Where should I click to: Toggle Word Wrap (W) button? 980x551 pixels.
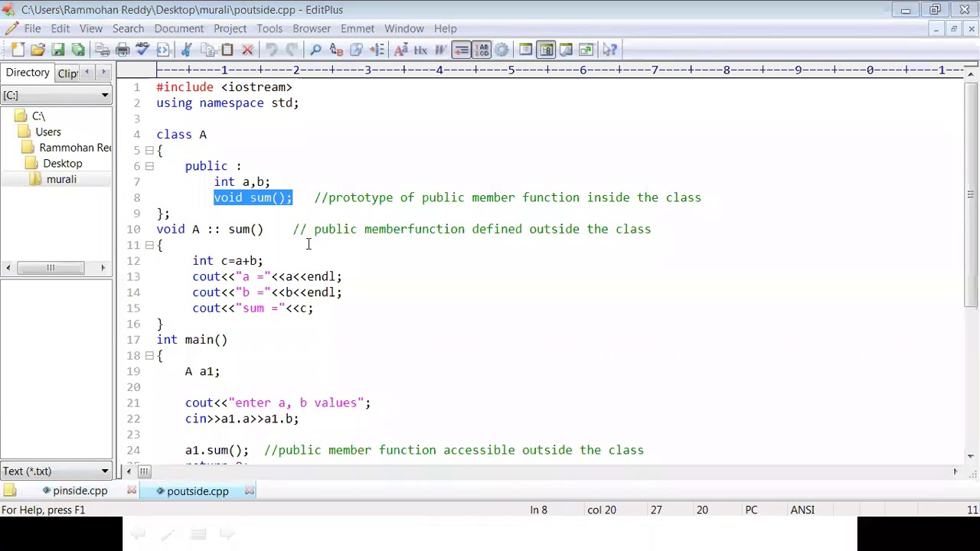pyautogui.click(x=441, y=50)
